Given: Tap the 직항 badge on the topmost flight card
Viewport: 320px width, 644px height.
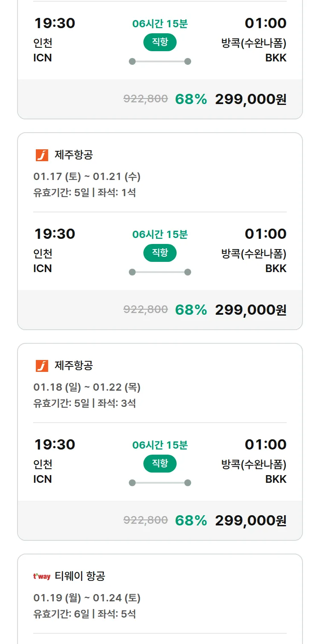Looking at the screenshot, I should (x=160, y=42).
